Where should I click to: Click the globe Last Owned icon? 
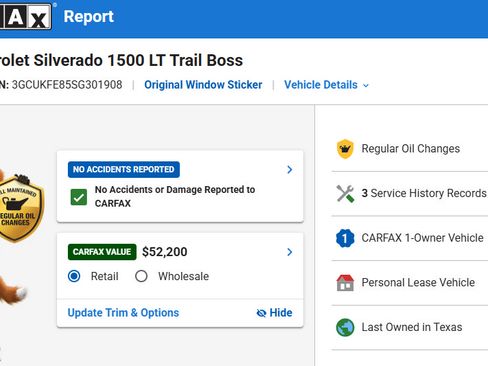pos(345,327)
